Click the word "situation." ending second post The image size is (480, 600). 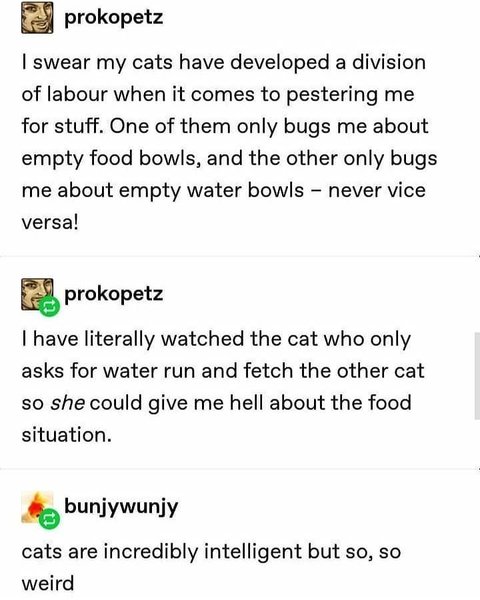tap(67, 435)
